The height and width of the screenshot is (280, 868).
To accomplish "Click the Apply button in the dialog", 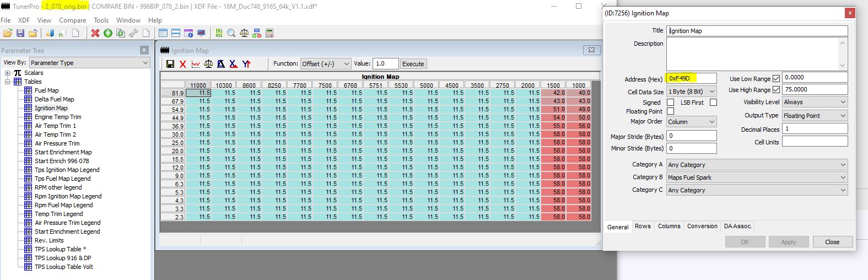I will pos(788,242).
